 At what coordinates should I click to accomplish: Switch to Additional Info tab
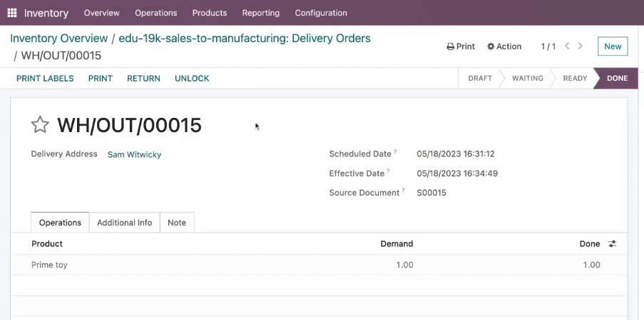point(124,223)
